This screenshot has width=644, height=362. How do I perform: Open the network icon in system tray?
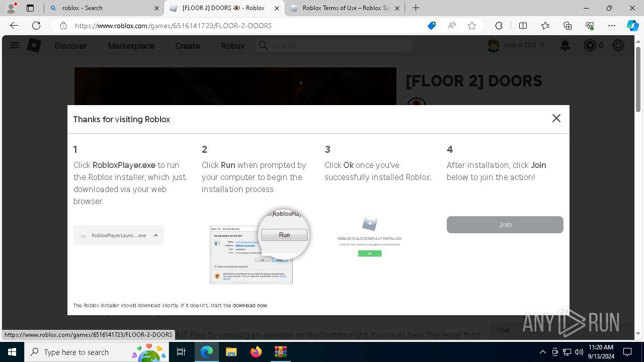click(567, 352)
